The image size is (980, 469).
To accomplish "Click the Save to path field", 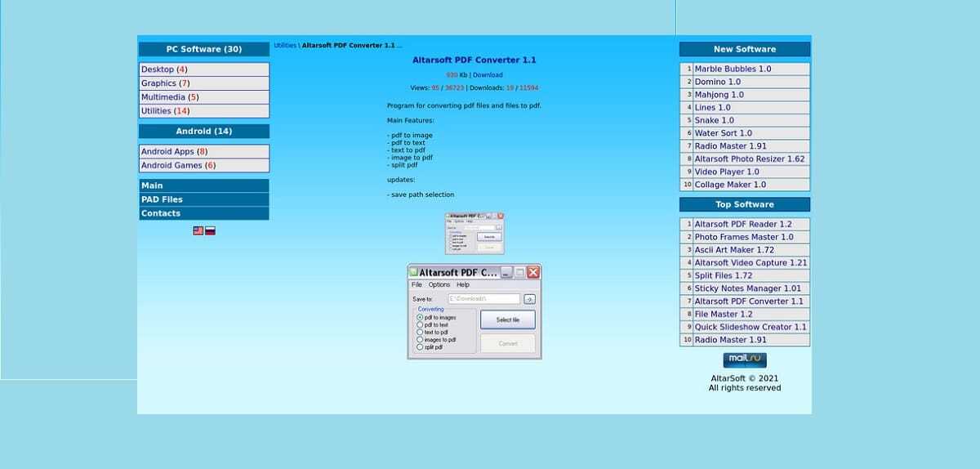I will (x=483, y=299).
